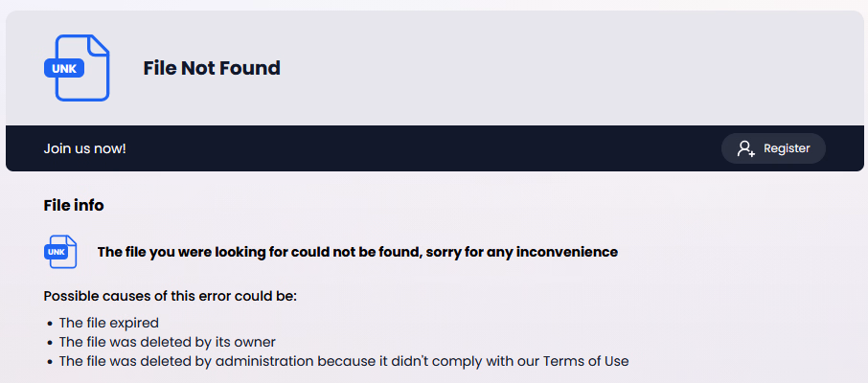This screenshot has width=868, height=383.
Task: Click 'Possible causes of this error could be:' line
Action: (x=171, y=296)
